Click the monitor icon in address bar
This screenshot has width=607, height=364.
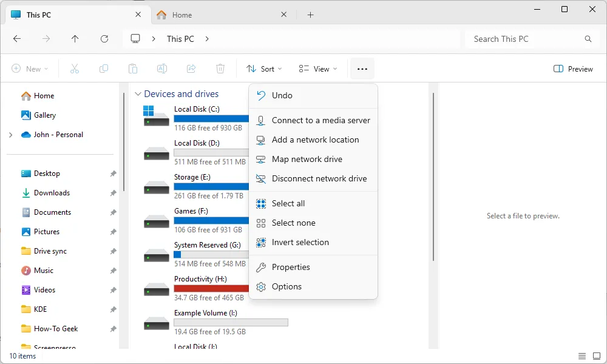(x=135, y=39)
